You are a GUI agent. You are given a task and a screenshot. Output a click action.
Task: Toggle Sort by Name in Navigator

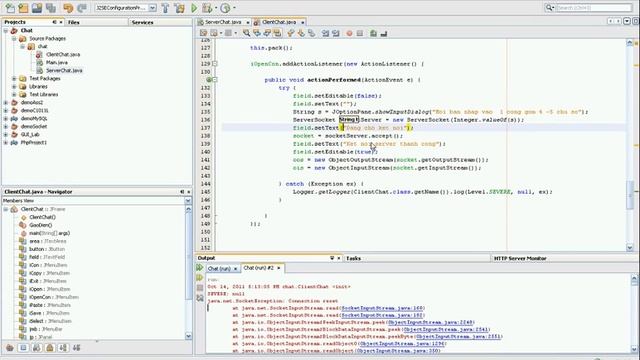pyautogui.click(x=63, y=348)
